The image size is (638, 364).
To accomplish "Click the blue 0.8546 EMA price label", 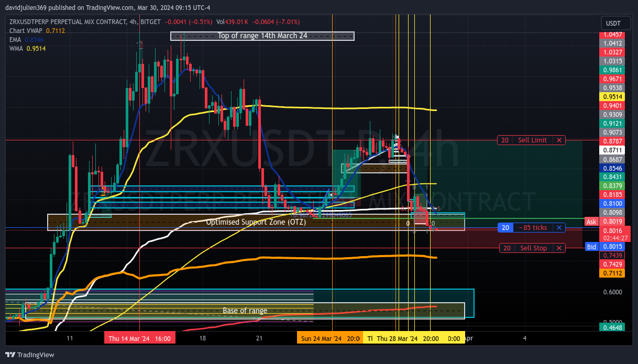I will [x=612, y=168].
